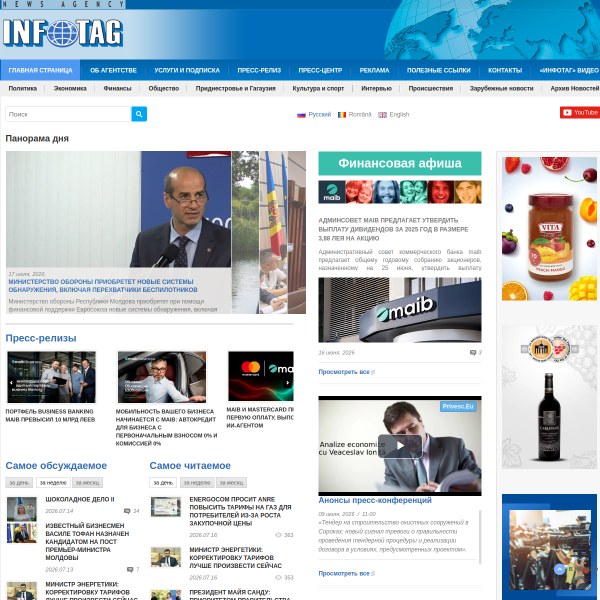The width and height of the screenshot is (600, 600).
Task: Show next press-release slide arrow
Action: coord(287,382)
